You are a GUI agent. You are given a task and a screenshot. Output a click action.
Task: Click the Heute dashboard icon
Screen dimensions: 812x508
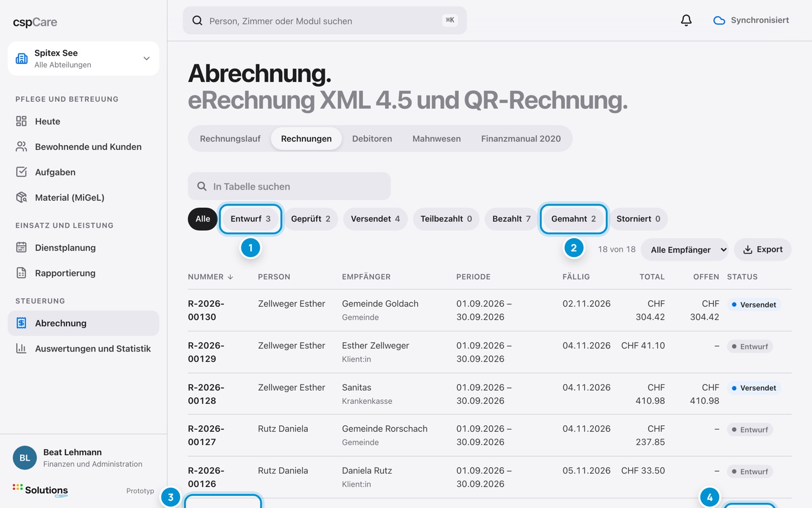pyautogui.click(x=21, y=121)
